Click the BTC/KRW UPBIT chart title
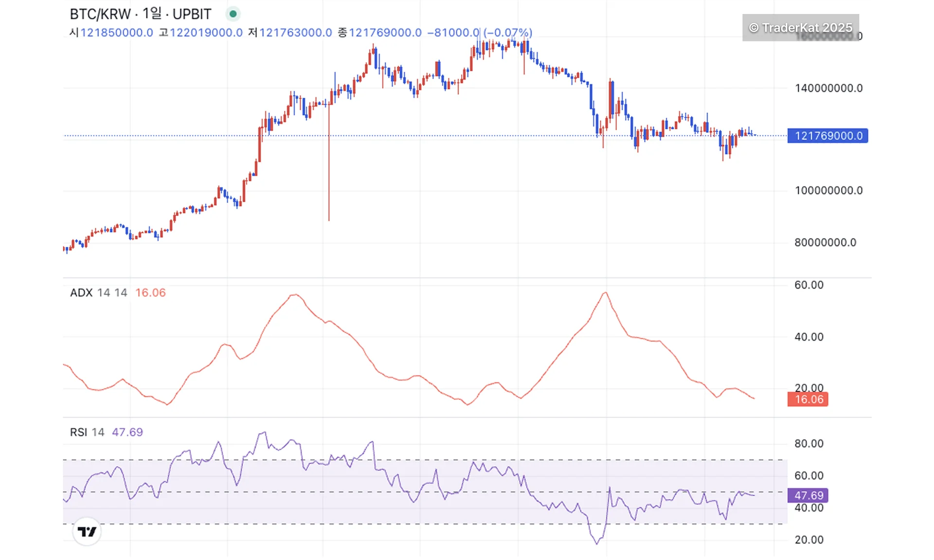 [141, 14]
